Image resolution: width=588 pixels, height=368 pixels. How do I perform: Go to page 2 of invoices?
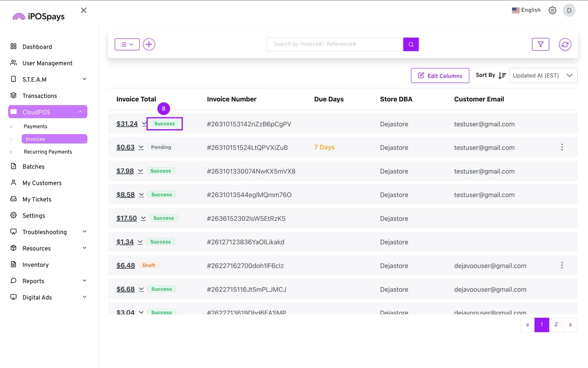556,325
